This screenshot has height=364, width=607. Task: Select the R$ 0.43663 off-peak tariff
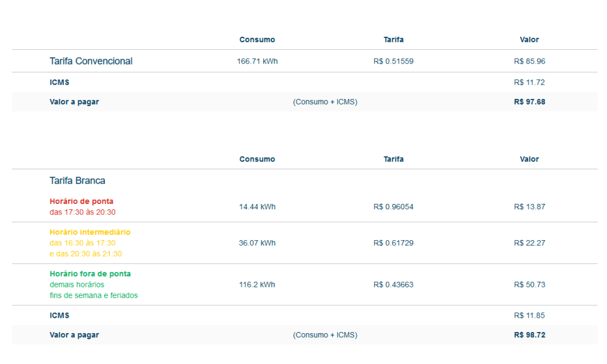(x=393, y=285)
